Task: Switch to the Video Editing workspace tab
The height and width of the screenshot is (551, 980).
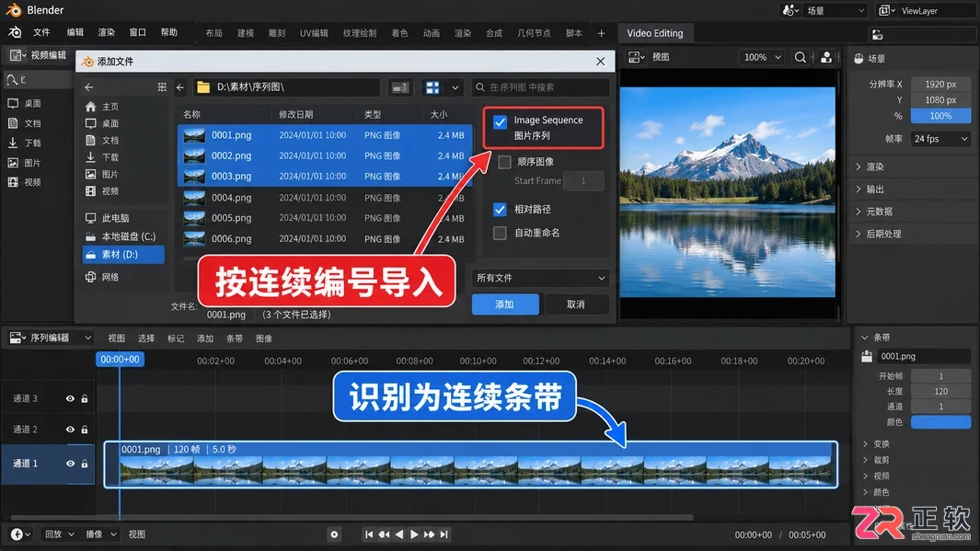Action: [655, 33]
